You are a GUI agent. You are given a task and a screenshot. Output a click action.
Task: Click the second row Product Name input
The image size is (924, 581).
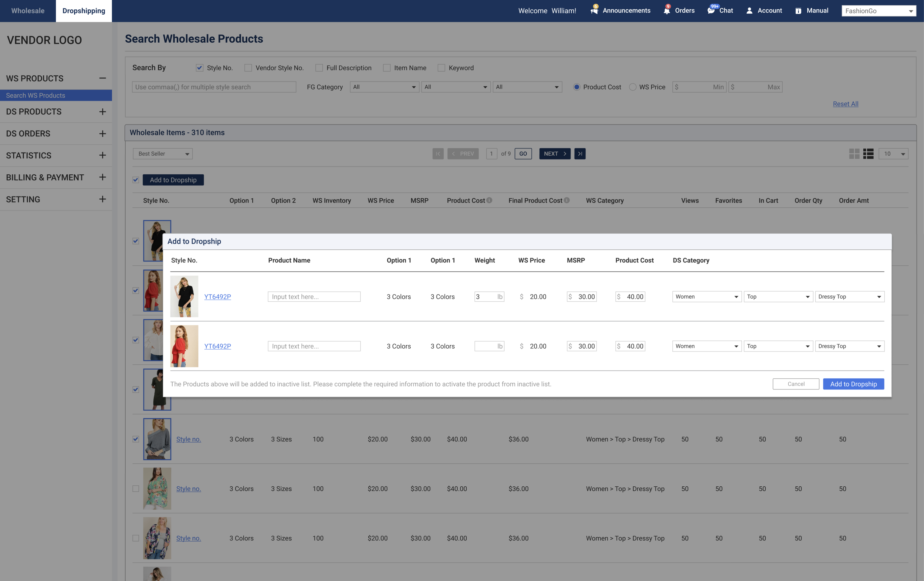click(x=314, y=346)
